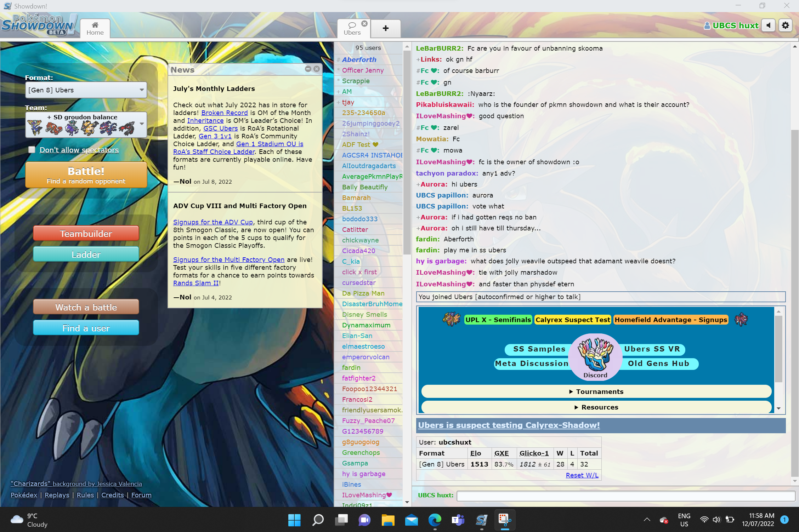This screenshot has height=532, width=799.
Task: Open the Team selector SD groudon balance
Action: [86, 125]
